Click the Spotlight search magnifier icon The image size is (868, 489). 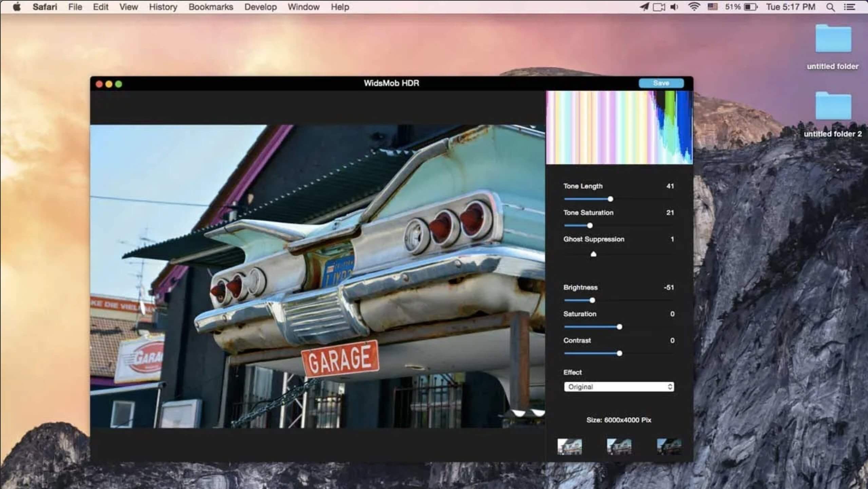click(830, 7)
